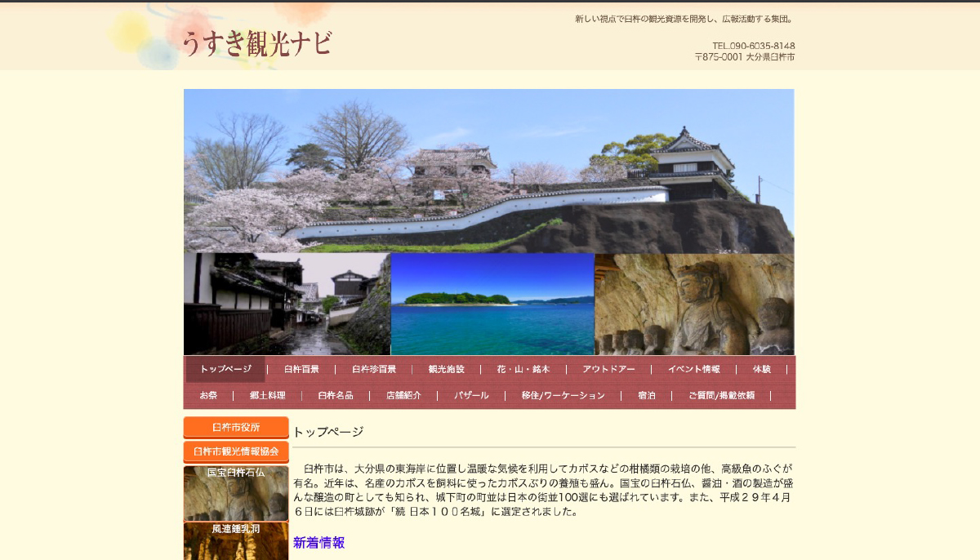
Task: Navigate to the 店舗紹介 section
Action: [x=403, y=394]
